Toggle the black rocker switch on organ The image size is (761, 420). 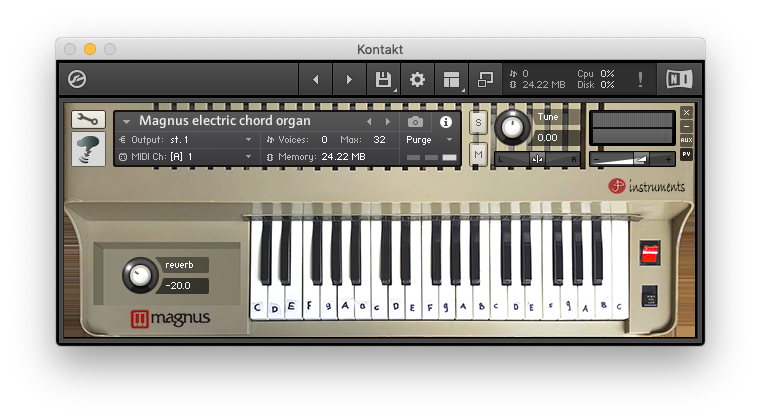point(650,296)
